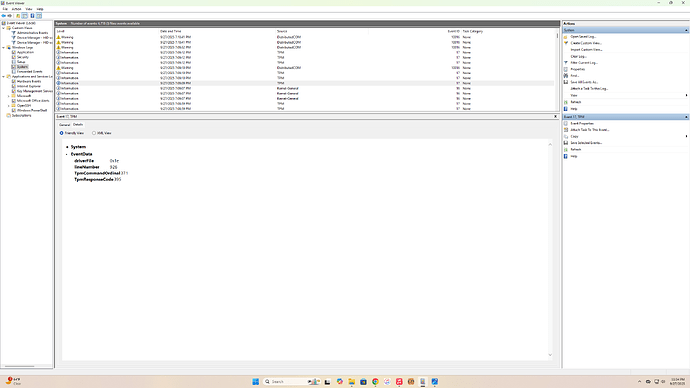The width and height of the screenshot is (690, 388).
Task: Open the Help menu in the menu bar
Action: click(40, 9)
